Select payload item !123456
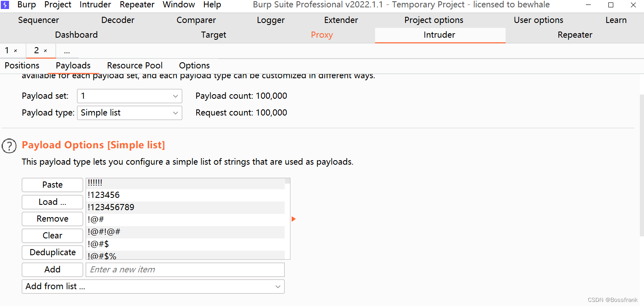 coord(185,195)
